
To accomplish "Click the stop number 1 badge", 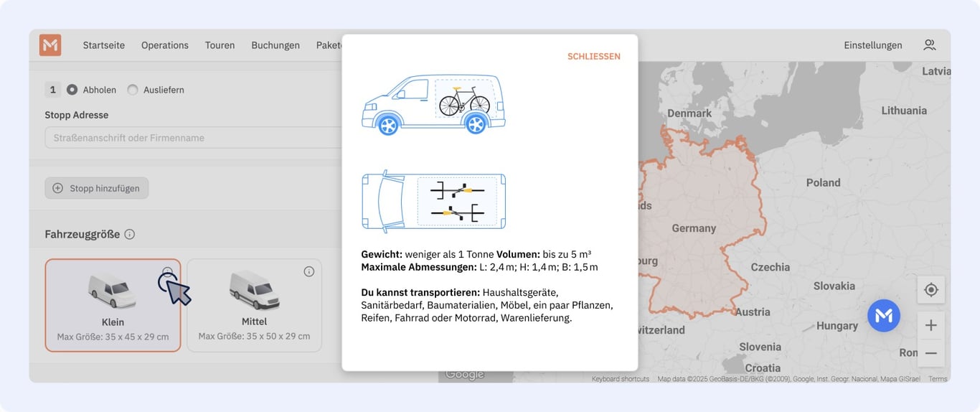I will coord(52,90).
